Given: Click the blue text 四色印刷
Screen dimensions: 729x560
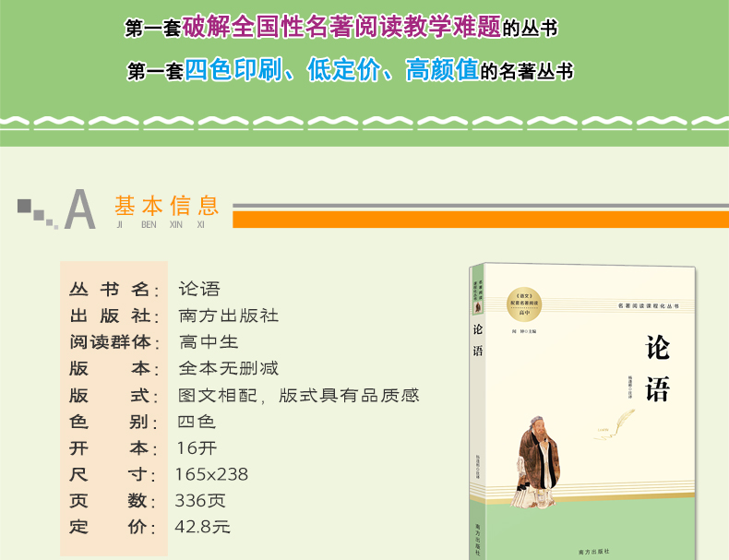Looking at the screenshot, I should pyautogui.click(x=233, y=70).
